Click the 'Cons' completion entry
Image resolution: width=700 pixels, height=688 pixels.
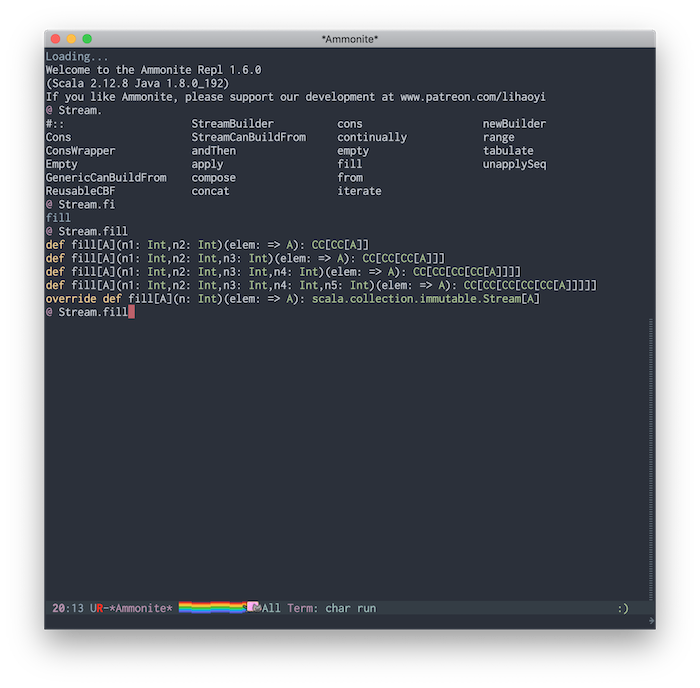tap(58, 137)
